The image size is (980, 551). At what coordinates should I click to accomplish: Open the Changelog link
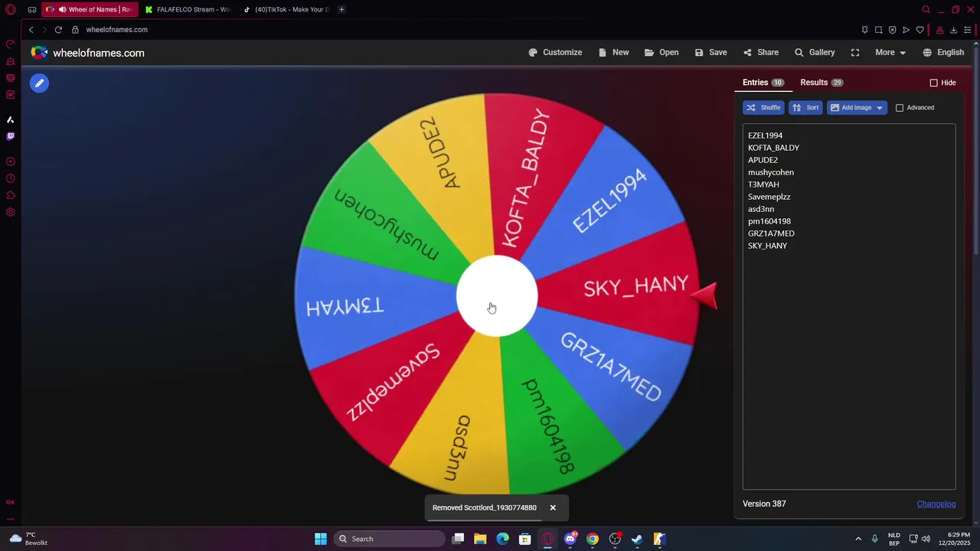[x=936, y=504]
